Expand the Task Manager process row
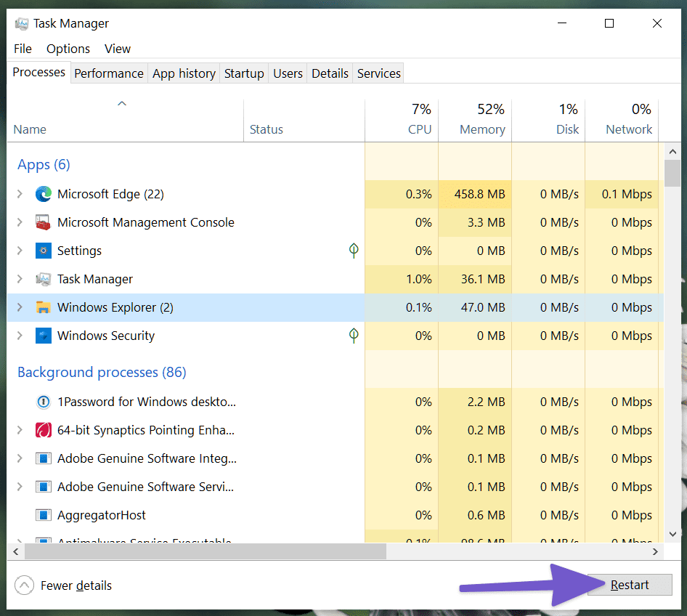Screen dimensions: 687x616 pyautogui.click(x=20, y=279)
